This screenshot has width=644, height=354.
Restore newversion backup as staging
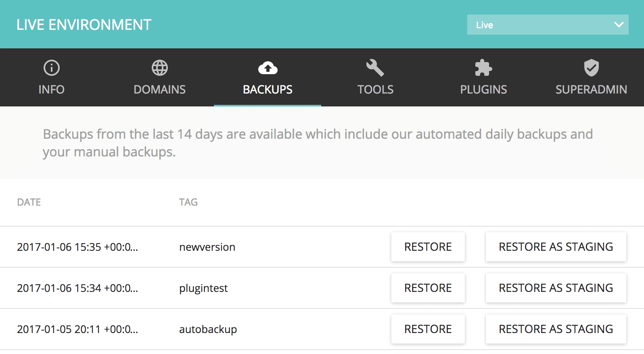coord(556,247)
